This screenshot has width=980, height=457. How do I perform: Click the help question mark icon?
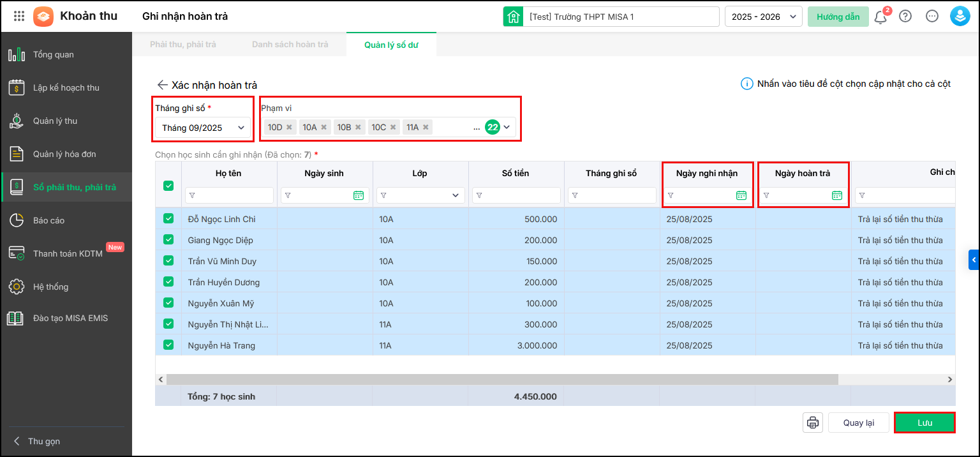pyautogui.click(x=905, y=17)
